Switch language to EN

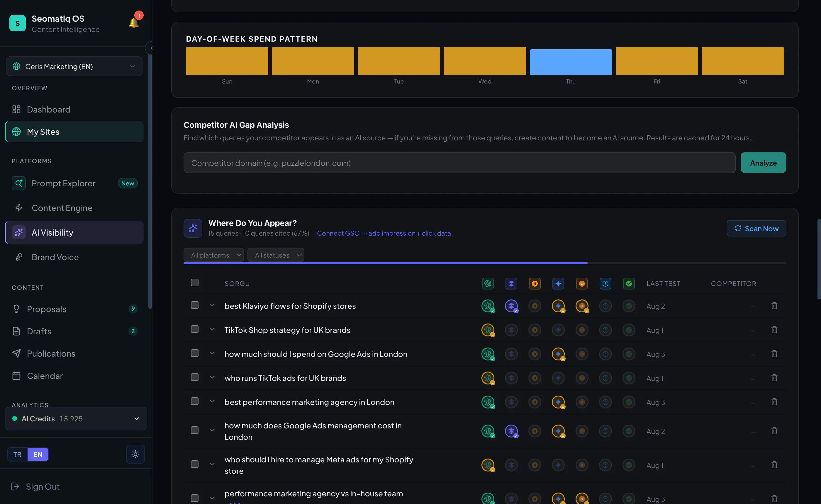(38, 454)
